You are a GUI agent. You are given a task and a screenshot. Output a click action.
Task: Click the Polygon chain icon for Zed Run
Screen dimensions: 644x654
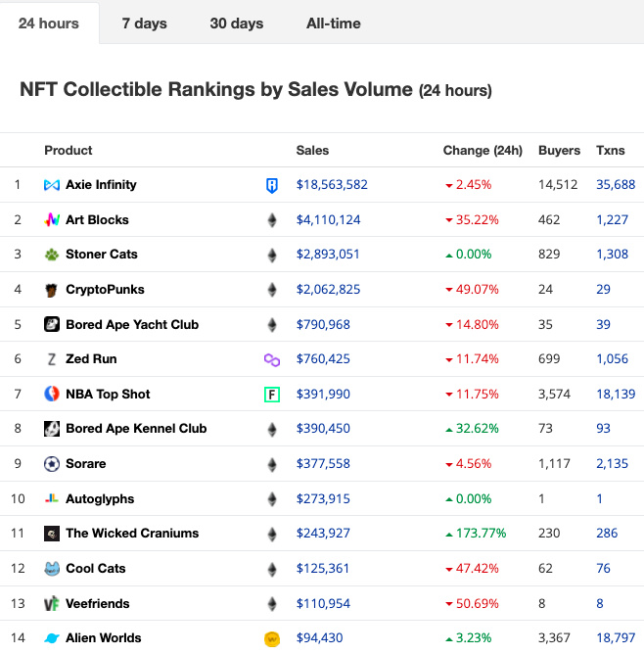pyautogui.click(x=272, y=360)
